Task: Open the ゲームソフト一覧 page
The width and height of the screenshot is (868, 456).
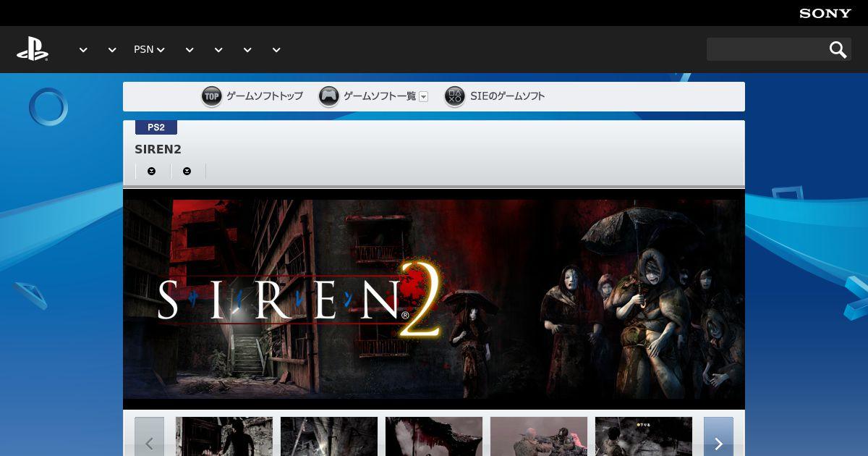Action: click(380, 96)
